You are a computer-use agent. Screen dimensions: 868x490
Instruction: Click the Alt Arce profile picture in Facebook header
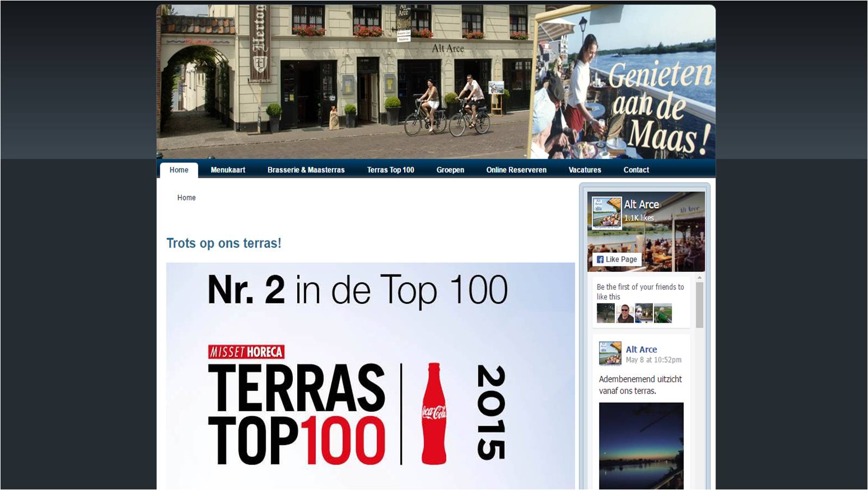[x=606, y=213]
